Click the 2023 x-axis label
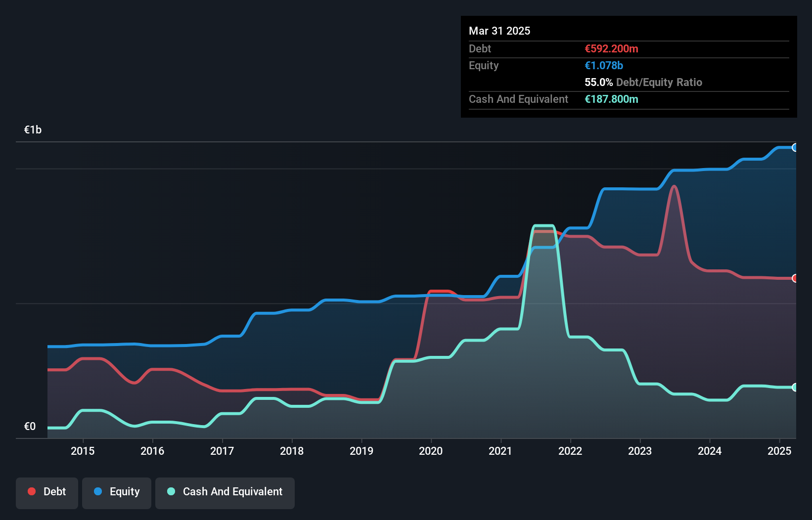This screenshot has height=520, width=812. pos(640,451)
